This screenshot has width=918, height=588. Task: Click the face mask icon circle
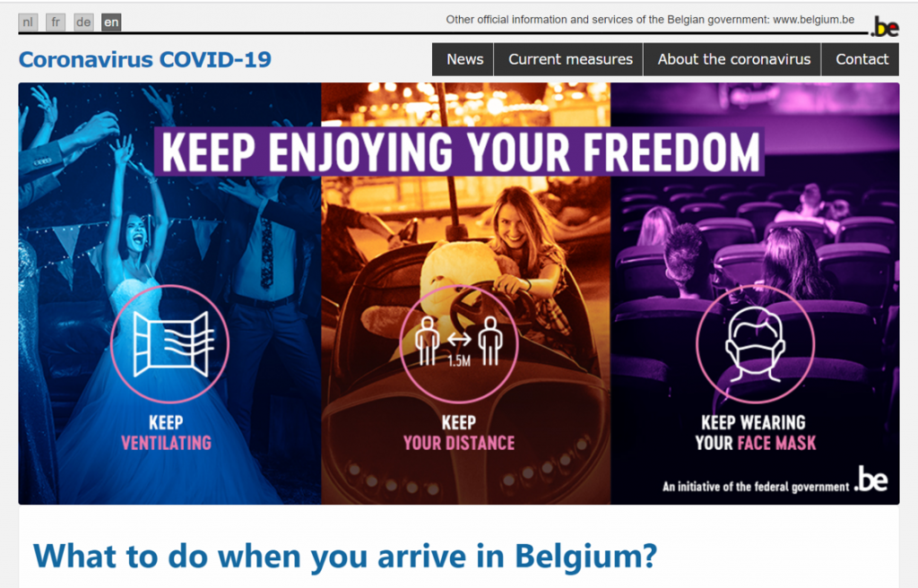[x=755, y=344]
